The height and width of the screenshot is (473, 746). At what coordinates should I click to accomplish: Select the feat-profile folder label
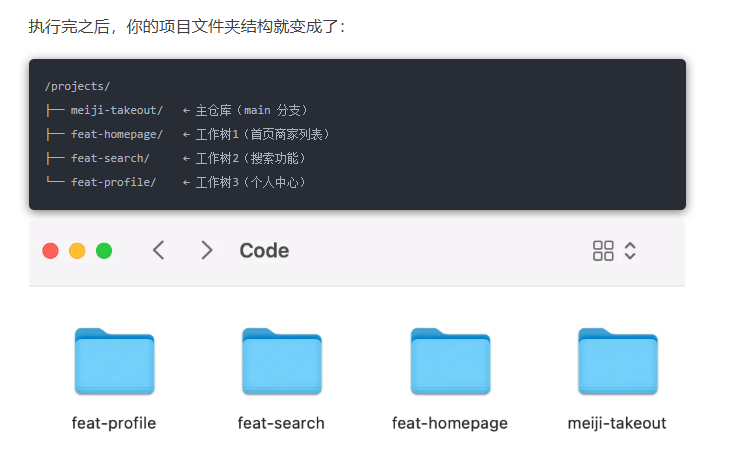(x=114, y=423)
